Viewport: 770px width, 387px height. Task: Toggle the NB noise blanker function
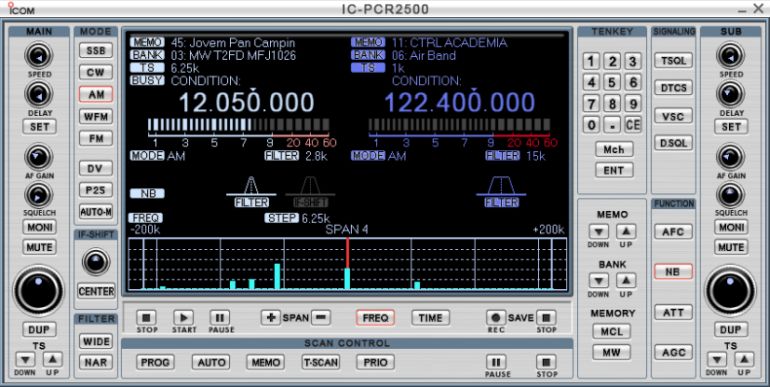pyautogui.click(x=673, y=272)
